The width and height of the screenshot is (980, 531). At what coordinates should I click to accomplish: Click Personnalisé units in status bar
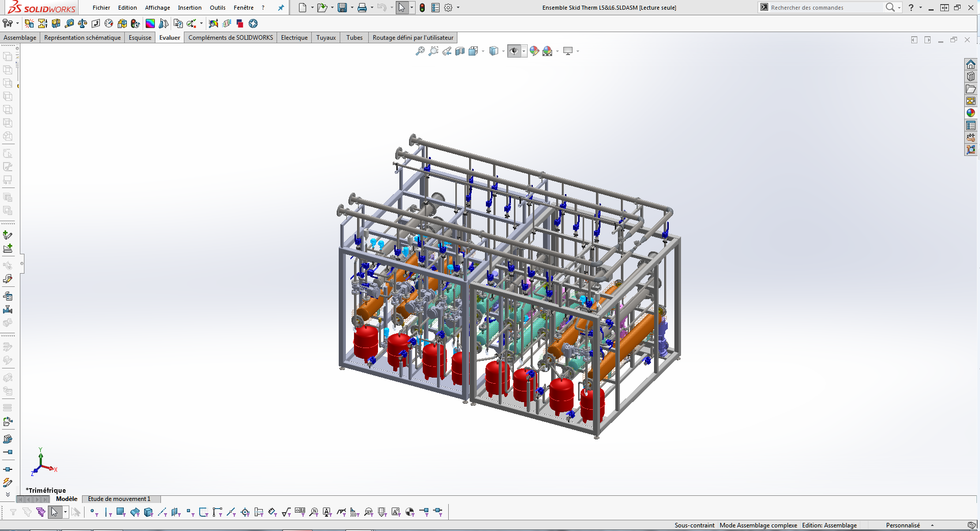(x=903, y=525)
